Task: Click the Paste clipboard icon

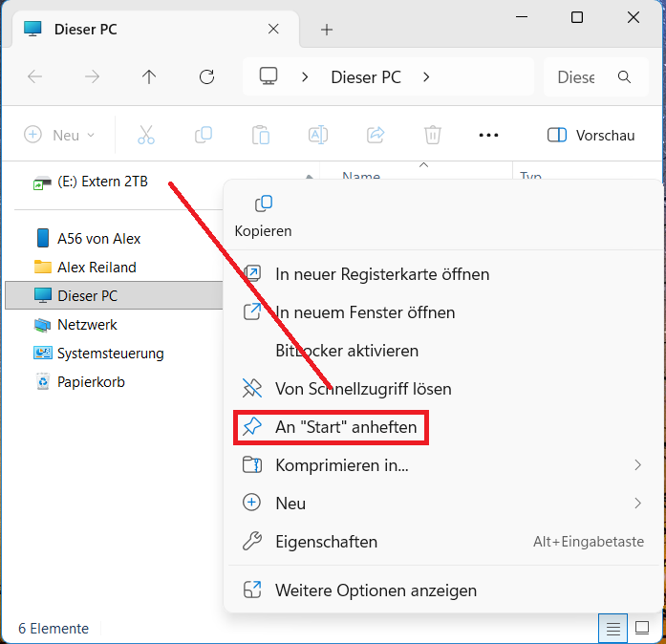Action: point(260,135)
